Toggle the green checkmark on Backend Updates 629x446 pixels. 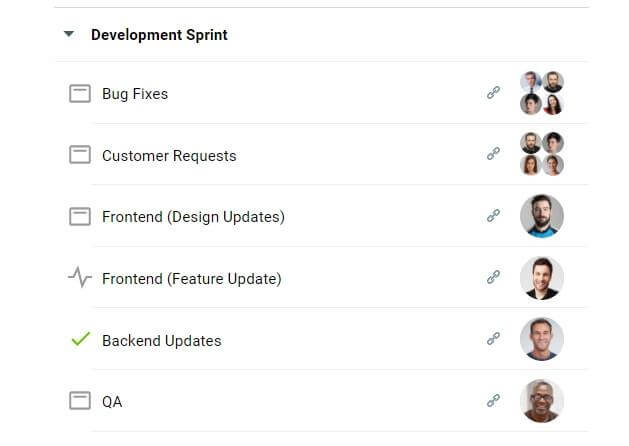tap(81, 339)
